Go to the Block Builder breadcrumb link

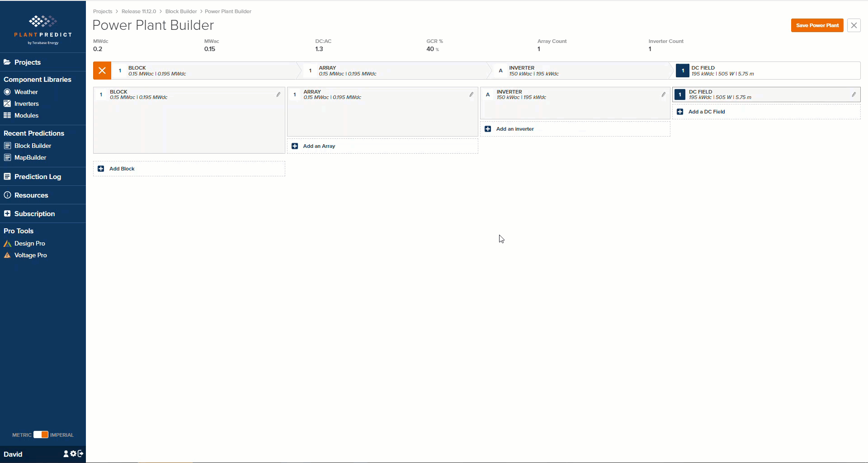coord(181,11)
